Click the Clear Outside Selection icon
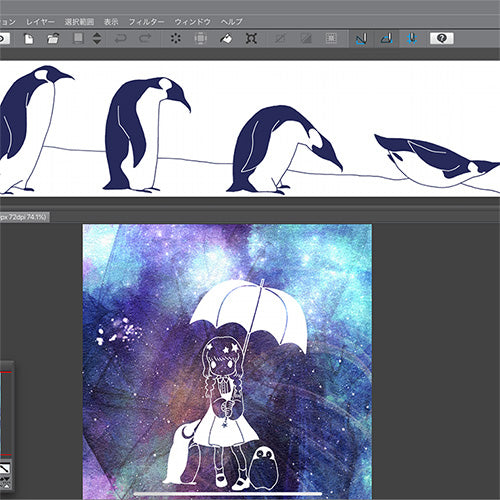 tap(200, 39)
